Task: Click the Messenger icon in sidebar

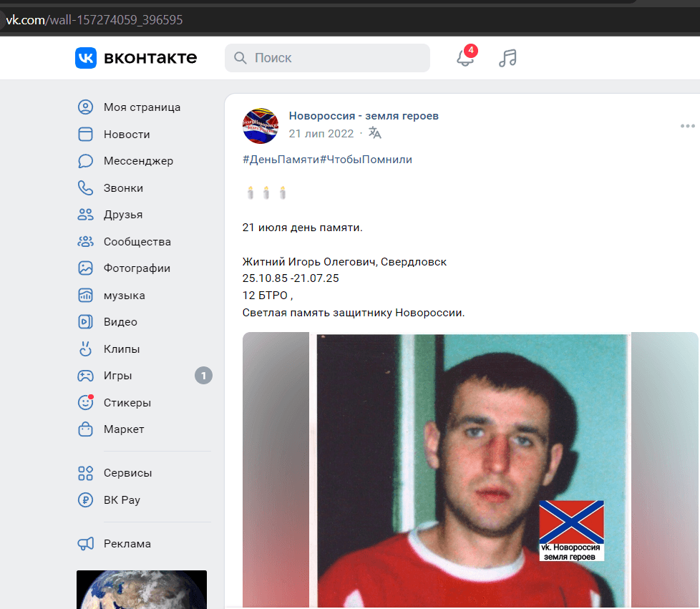Action: [86, 161]
